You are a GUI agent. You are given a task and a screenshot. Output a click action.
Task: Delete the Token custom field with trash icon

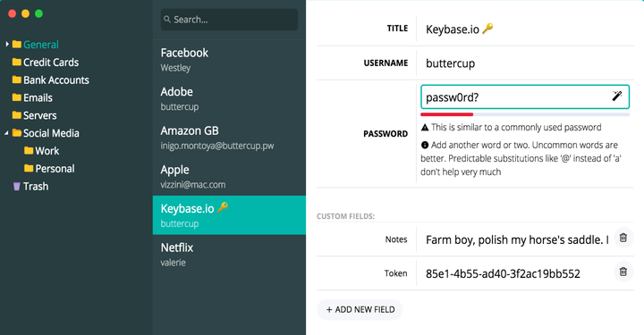coord(623,272)
